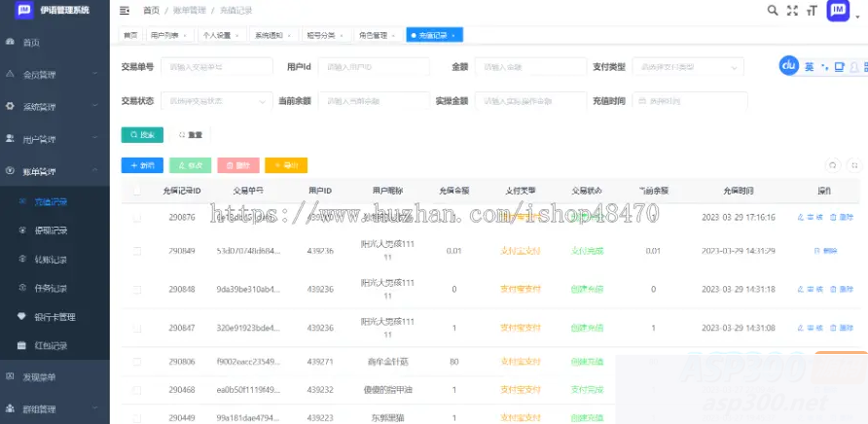
Task: Click the 充值时间 date picker field
Action: [x=689, y=100]
